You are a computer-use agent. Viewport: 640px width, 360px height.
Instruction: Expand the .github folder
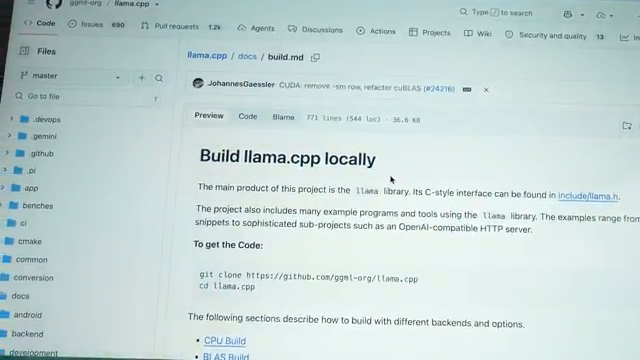[7, 153]
